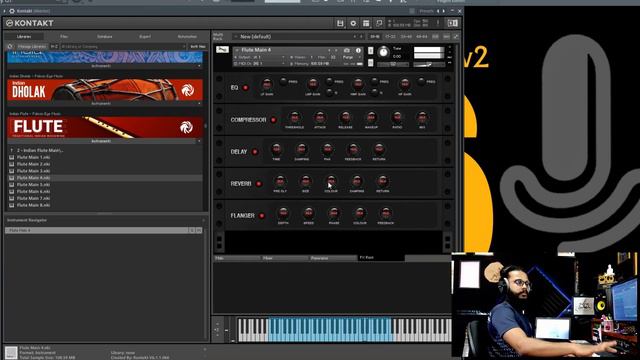Switch to the Database tab

pos(104,37)
